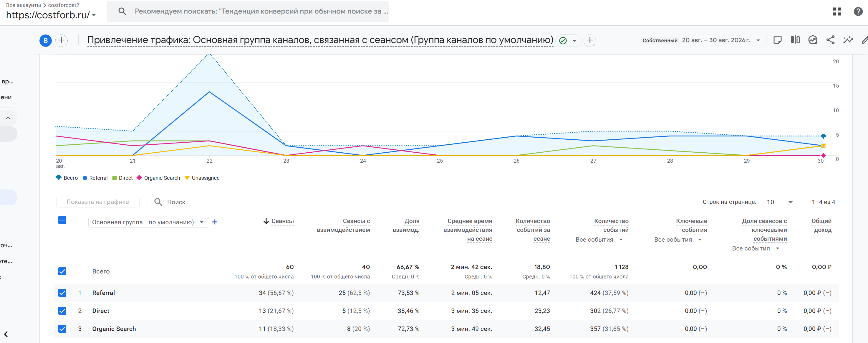Open the primary dimension dropdown Основная группа
868x343 pixels.
pos(149,222)
